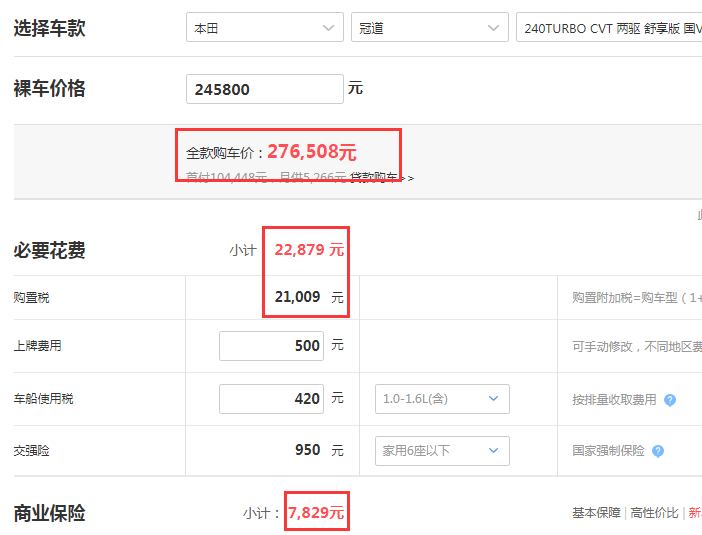Image resolution: width=702 pixels, height=535 pixels.
Task: Open the 家用6座以下 seat dropdown
Action: click(x=442, y=451)
